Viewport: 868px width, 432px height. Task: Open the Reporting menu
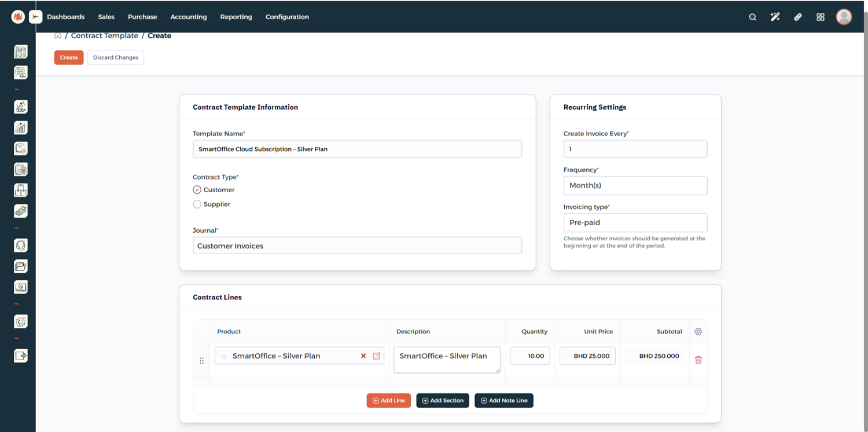pyautogui.click(x=236, y=17)
